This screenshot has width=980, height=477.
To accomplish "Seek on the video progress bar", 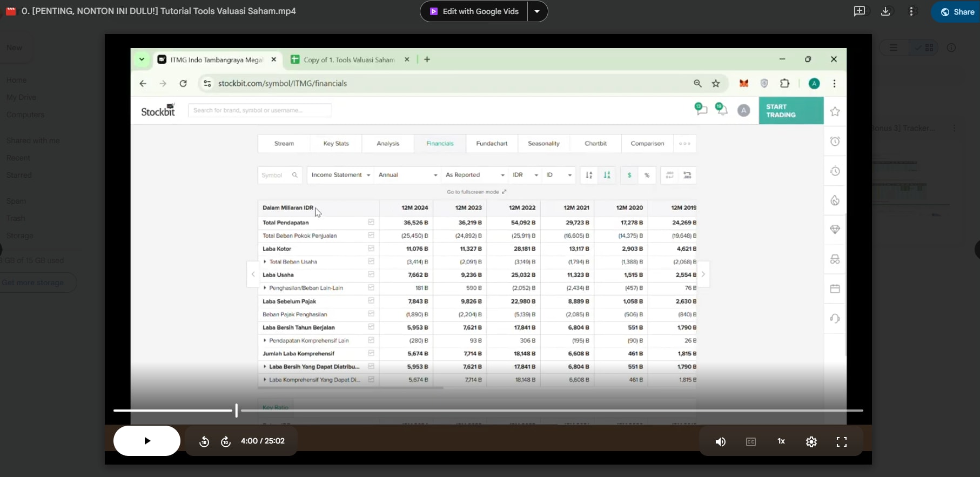I will tap(488, 411).
